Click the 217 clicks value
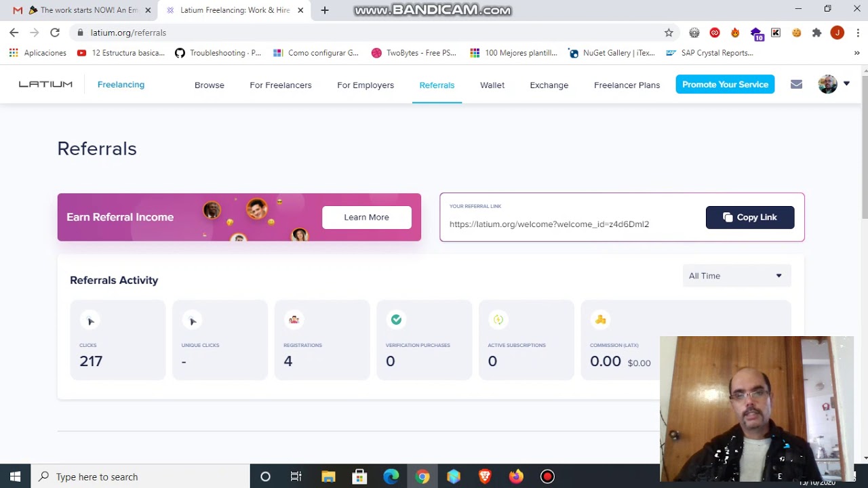The height and width of the screenshot is (488, 868). pos(91,361)
